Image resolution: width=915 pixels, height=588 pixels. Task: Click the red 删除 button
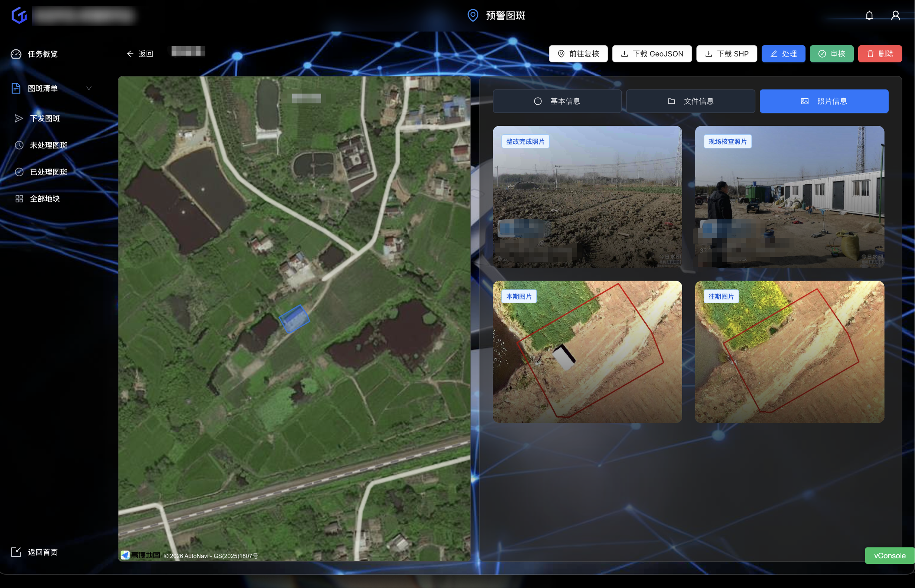[x=879, y=54]
